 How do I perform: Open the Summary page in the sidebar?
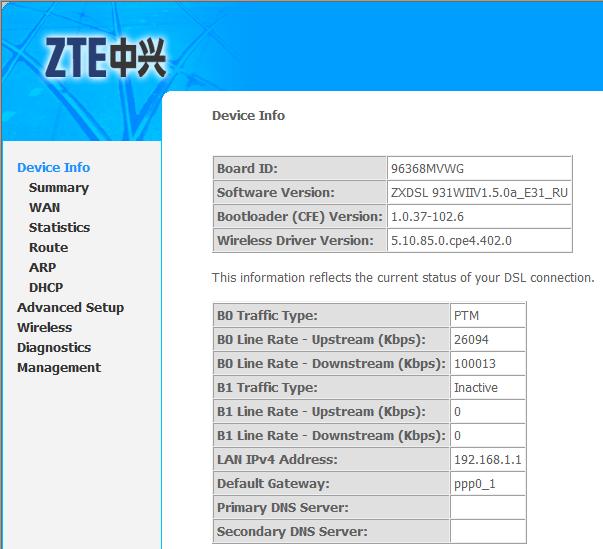59,188
